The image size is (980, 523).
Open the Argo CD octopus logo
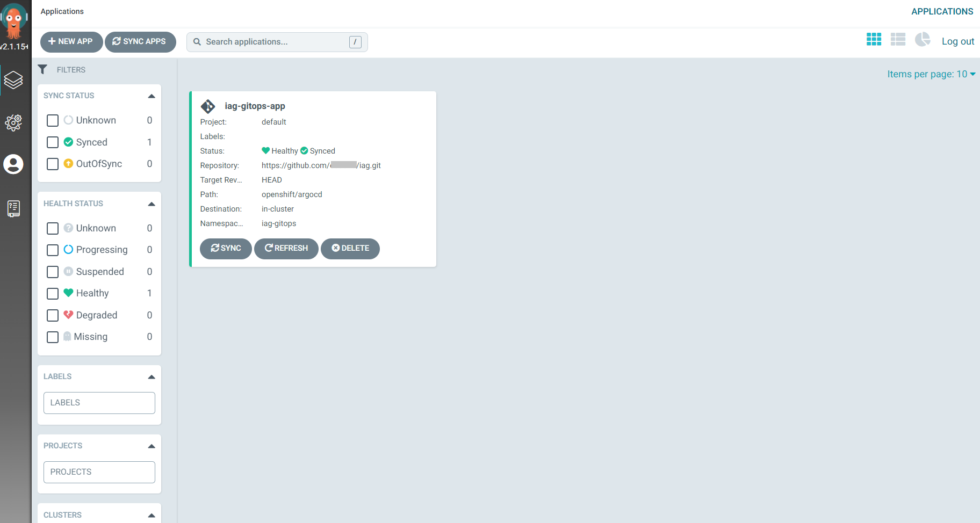pyautogui.click(x=14, y=20)
